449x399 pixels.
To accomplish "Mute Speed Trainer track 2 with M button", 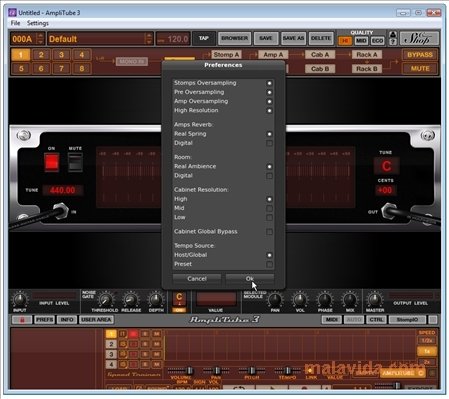I will tap(156, 344).
